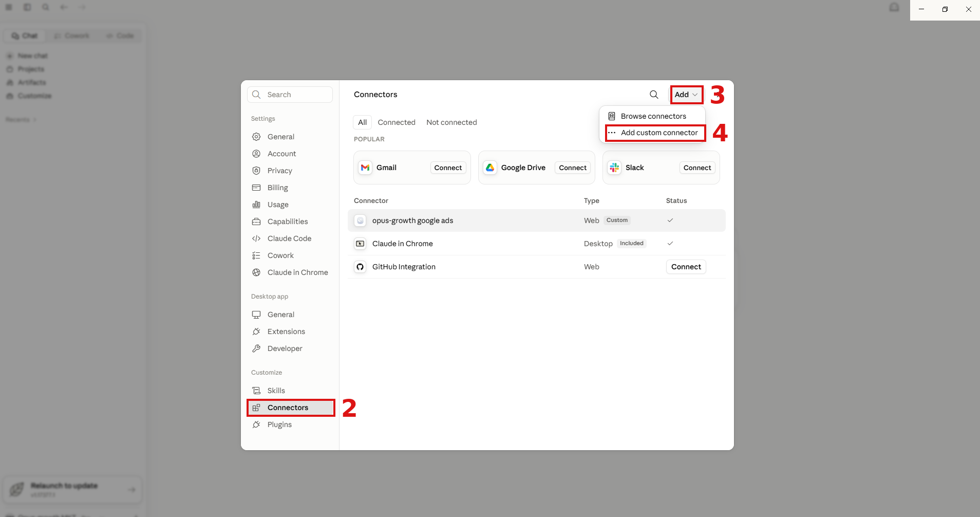The width and height of the screenshot is (980, 517).
Task: Click the Claude Code brackets icon
Action: point(256,238)
